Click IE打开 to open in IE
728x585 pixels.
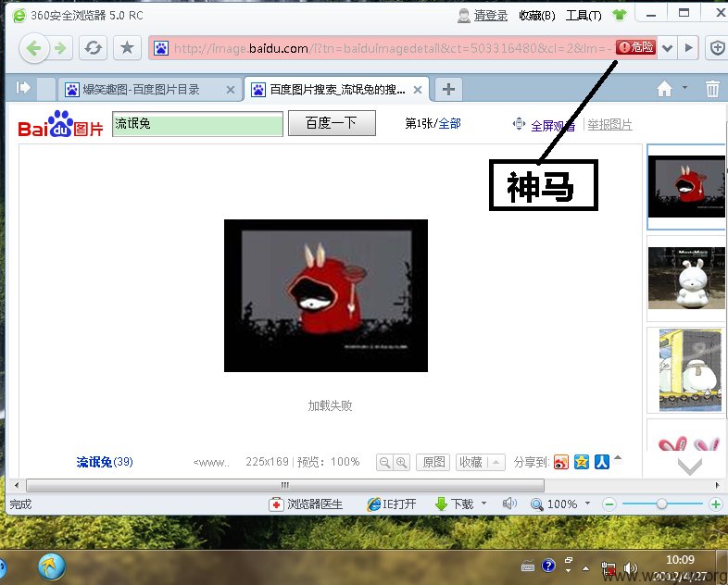pos(392,504)
